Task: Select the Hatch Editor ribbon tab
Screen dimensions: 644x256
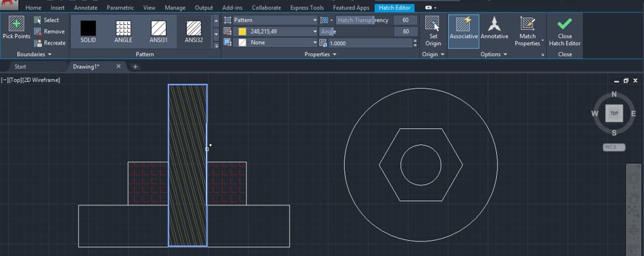Action: (x=395, y=8)
